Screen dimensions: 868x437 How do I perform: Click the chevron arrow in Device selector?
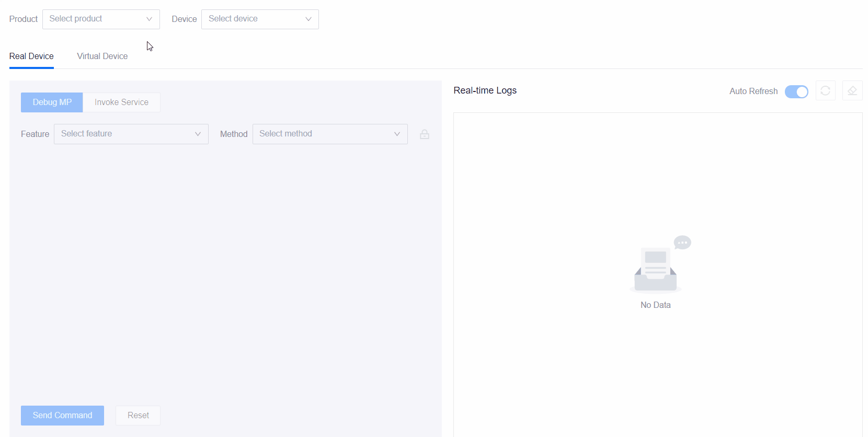tap(309, 19)
